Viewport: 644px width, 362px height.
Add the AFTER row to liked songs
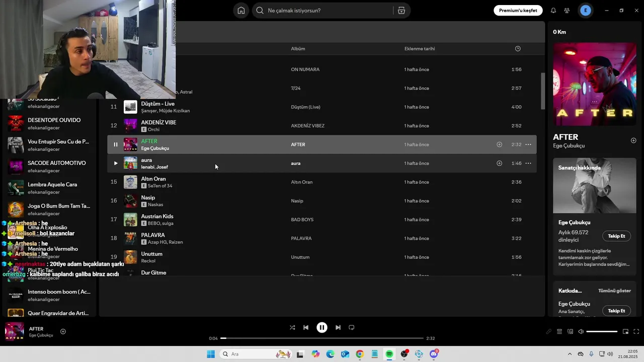pos(499,145)
